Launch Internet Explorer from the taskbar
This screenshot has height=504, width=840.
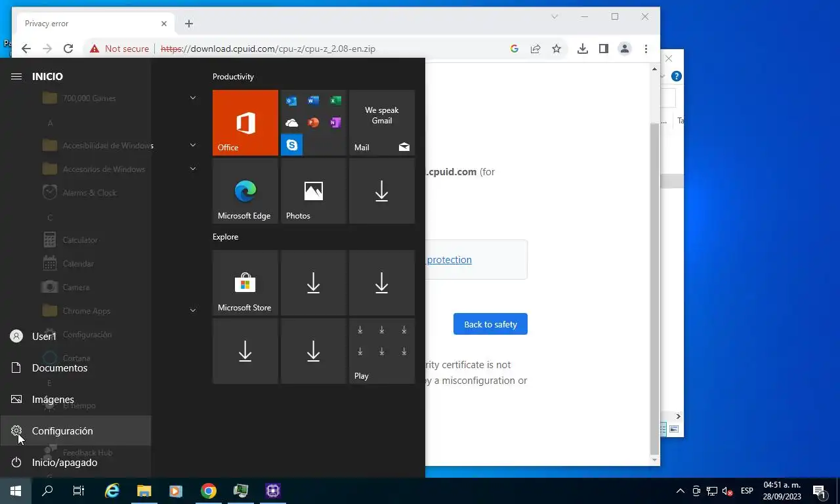pos(113,491)
